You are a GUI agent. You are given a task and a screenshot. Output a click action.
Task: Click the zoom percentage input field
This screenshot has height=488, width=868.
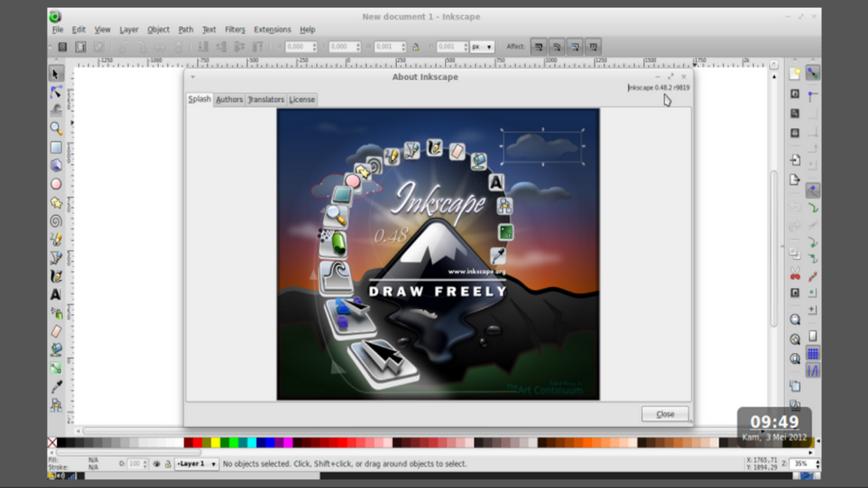pyautogui.click(x=801, y=464)
